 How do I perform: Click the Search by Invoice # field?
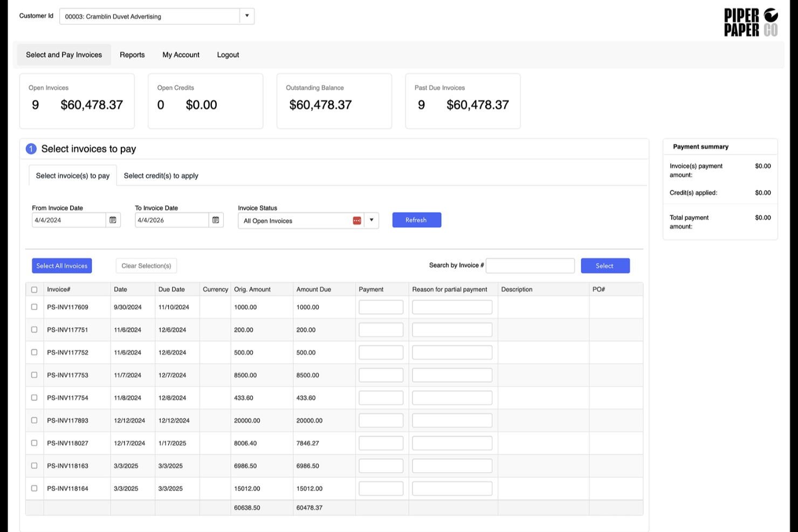(530, 265)
